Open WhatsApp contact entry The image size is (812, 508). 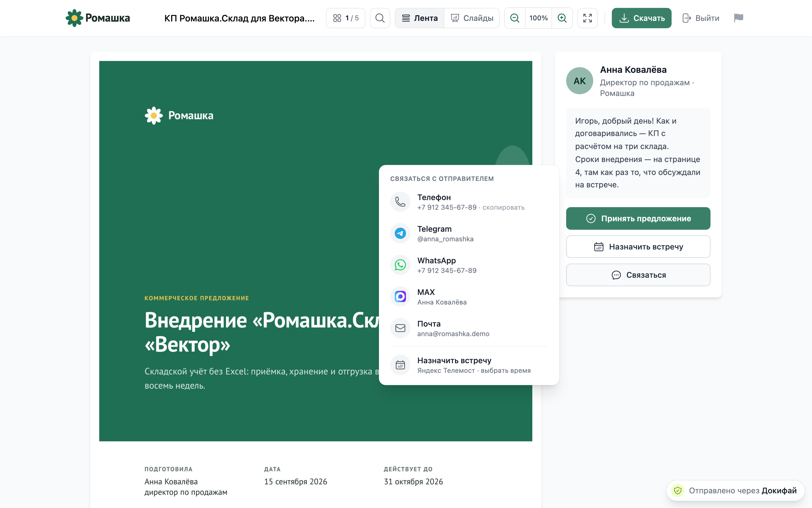[x=469, y=265]
